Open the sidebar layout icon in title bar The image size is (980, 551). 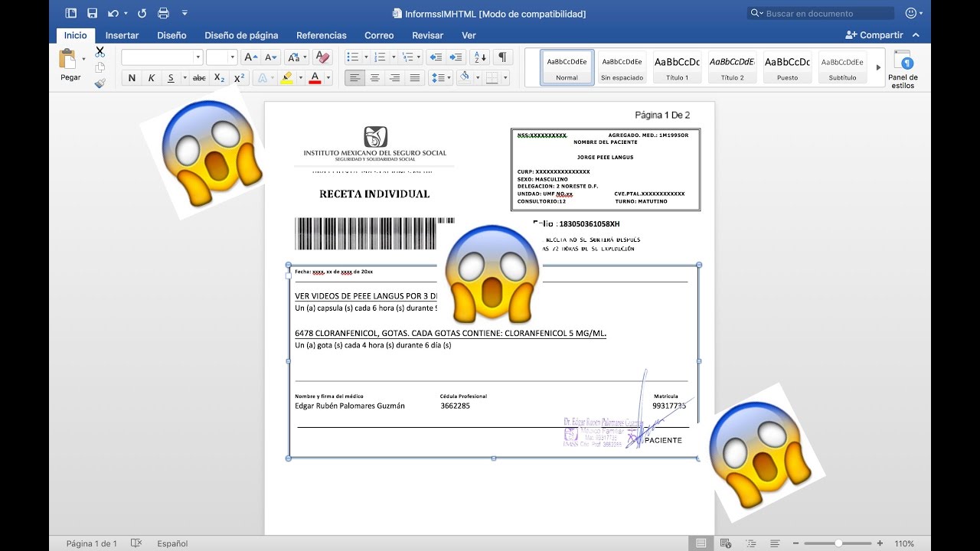pyautogui.click(x=71, y=13)
